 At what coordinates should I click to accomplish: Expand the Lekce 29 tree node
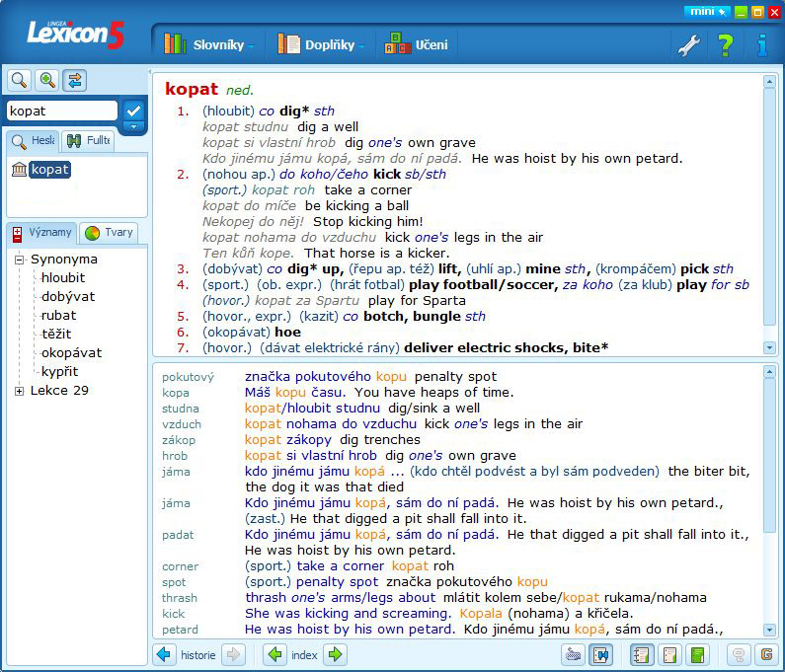click(x=20, y=391)
